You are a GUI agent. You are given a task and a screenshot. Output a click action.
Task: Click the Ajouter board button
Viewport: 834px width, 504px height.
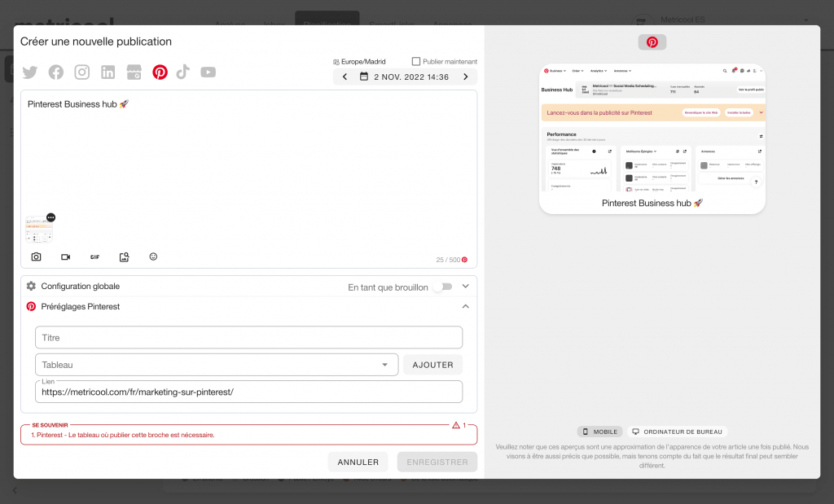433,365
